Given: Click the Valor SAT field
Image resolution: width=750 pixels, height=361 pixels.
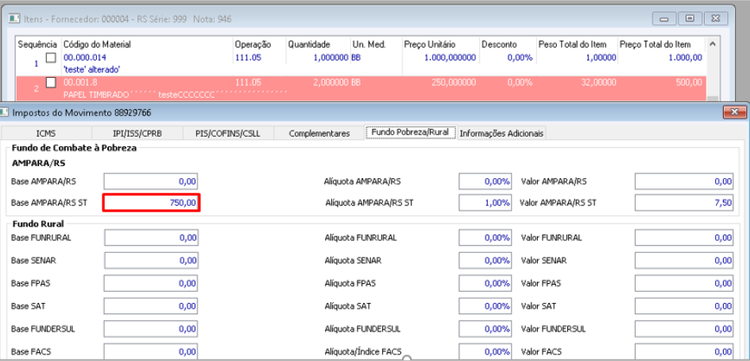Looking at the screenshot, I should (684, 306).
